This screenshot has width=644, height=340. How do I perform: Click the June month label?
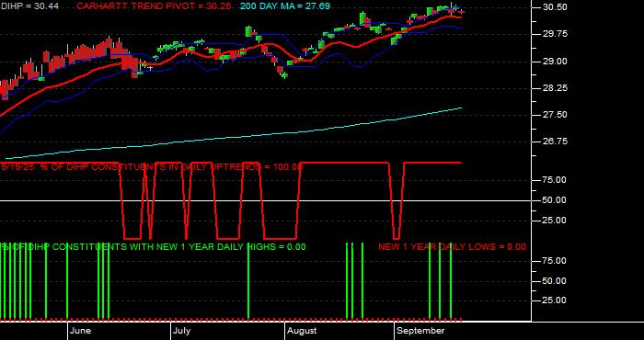tap(81, 331)
